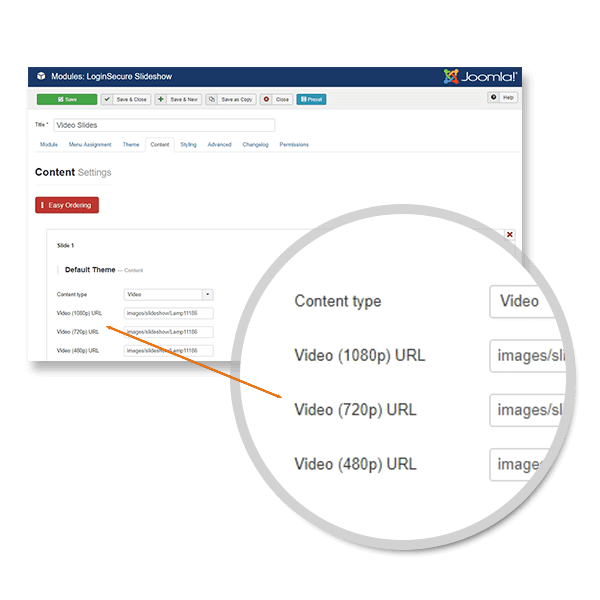The height and width of the screenshot is (600, 600).
Task: Click the Slide 1 label
Action: 65,245
